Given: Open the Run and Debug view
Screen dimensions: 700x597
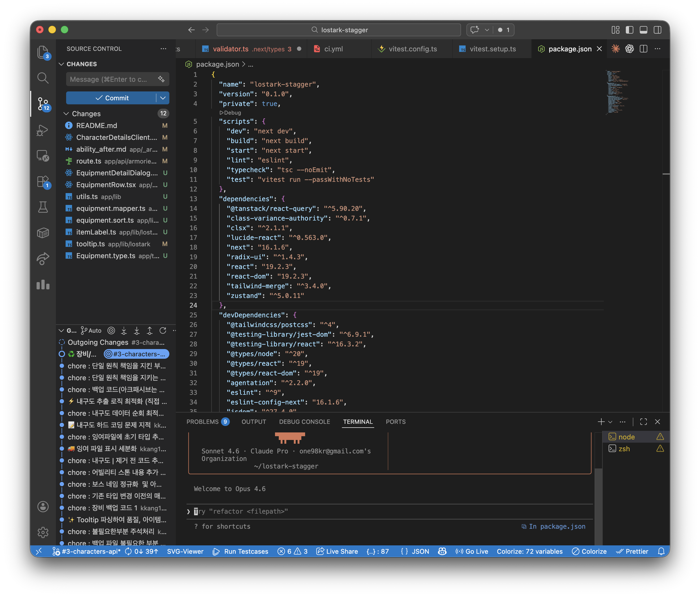Looking at the screenshot, I should tap(43, 130).
